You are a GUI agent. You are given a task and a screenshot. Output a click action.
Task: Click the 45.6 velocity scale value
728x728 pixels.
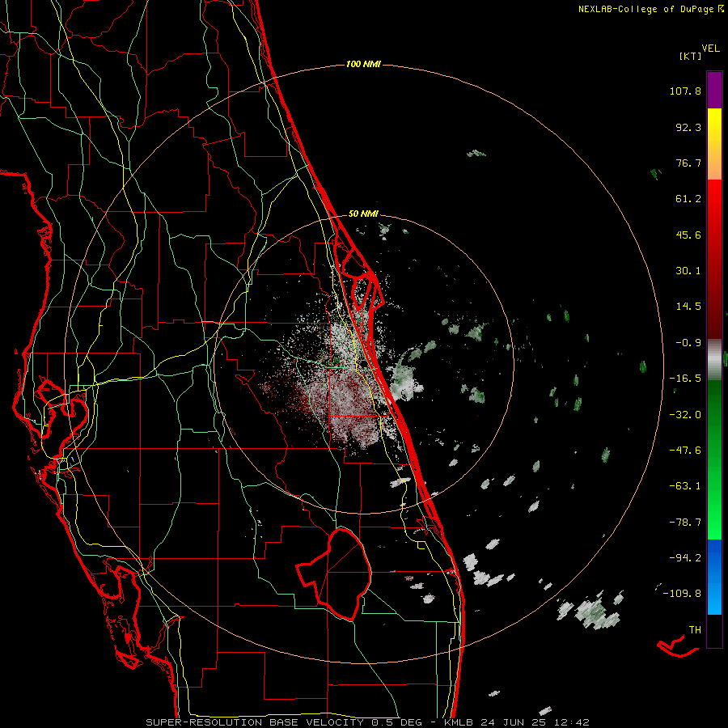click(x=688, y=235)
